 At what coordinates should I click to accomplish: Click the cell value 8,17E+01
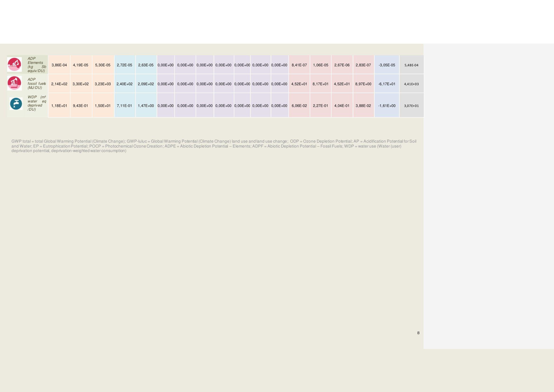(321, 84)
